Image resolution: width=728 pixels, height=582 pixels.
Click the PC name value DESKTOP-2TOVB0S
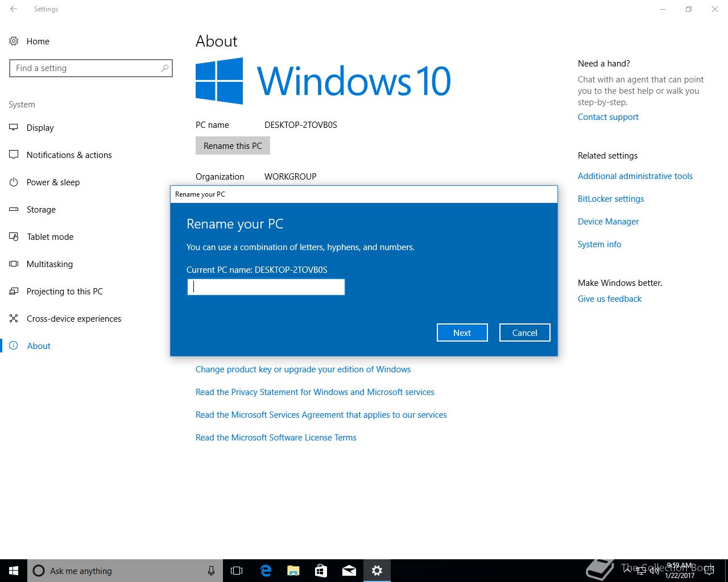[x=301, y=125]
